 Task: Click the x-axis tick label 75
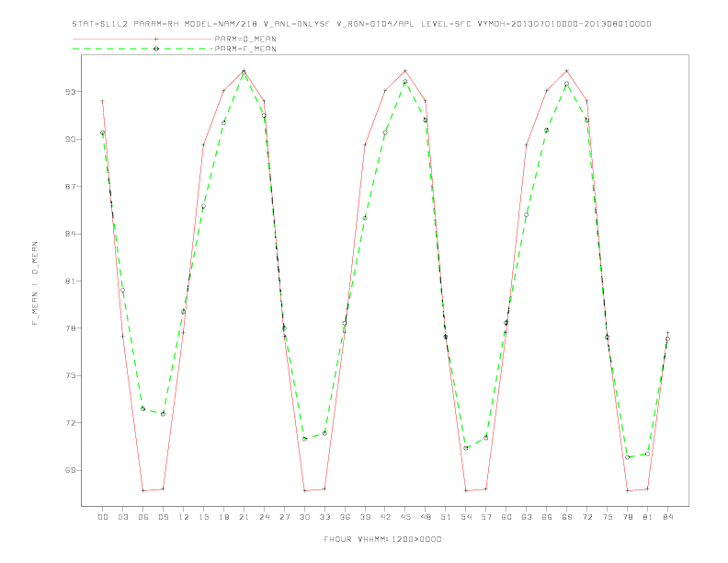608,517
